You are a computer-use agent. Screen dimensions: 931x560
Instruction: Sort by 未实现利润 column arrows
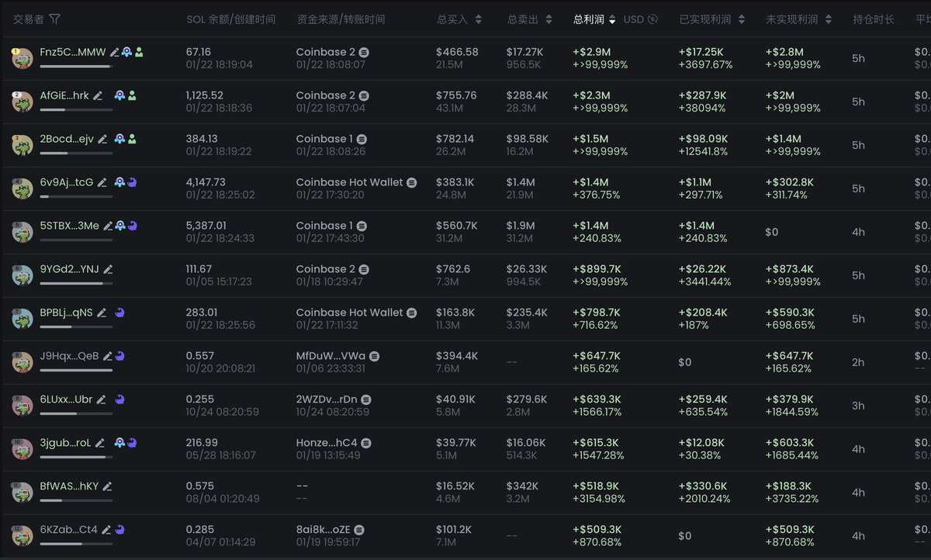pyautogui.click(x=828, y=19)
